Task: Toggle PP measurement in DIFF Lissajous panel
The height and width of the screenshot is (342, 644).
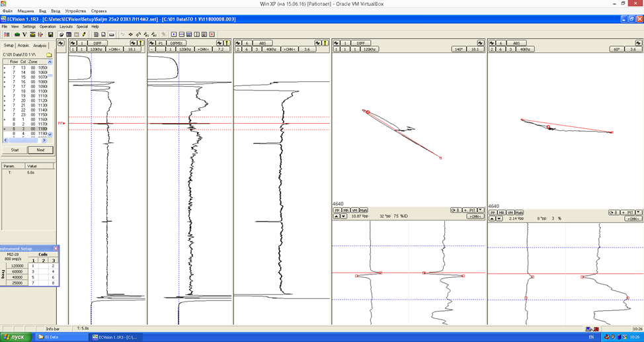Action: click(337, 210)
